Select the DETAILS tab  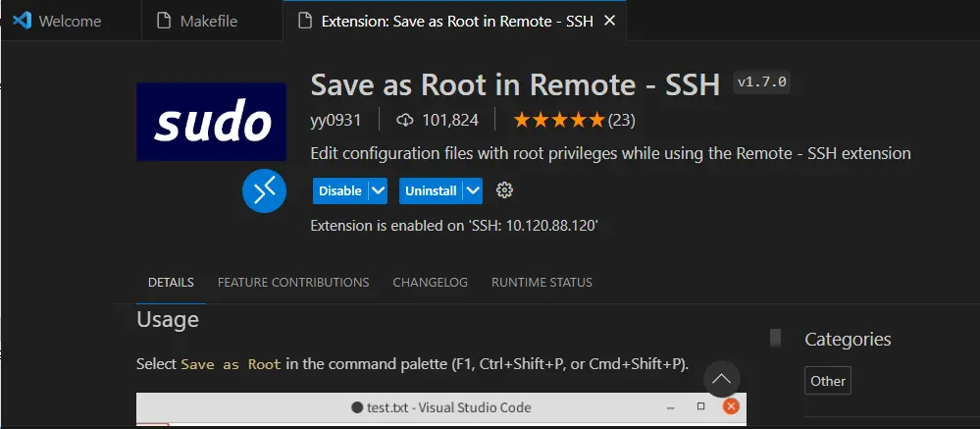[171, 282]
